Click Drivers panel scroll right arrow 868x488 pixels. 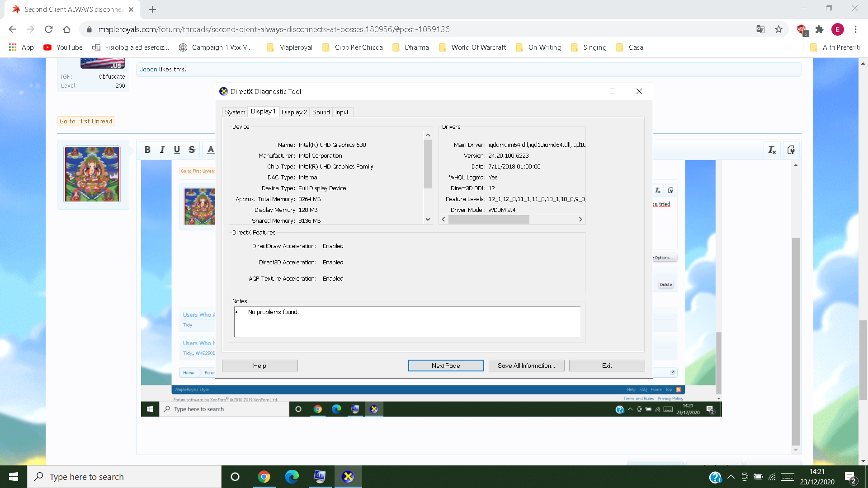click(x=580, y=219)
